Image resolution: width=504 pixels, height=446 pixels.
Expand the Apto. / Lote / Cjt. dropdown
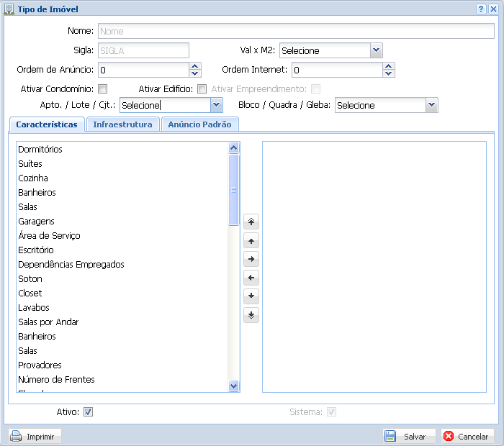(x=216, y=105)
